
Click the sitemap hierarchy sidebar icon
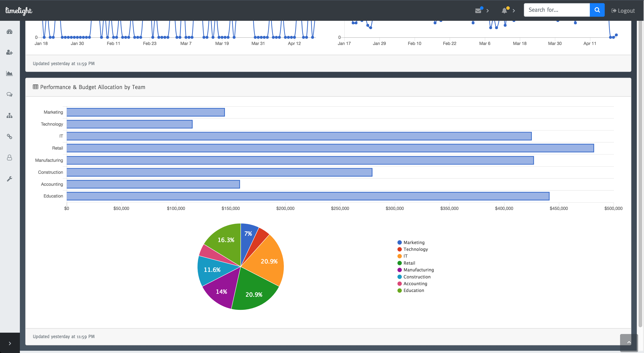pyautogui.click(x=9, y=115)
